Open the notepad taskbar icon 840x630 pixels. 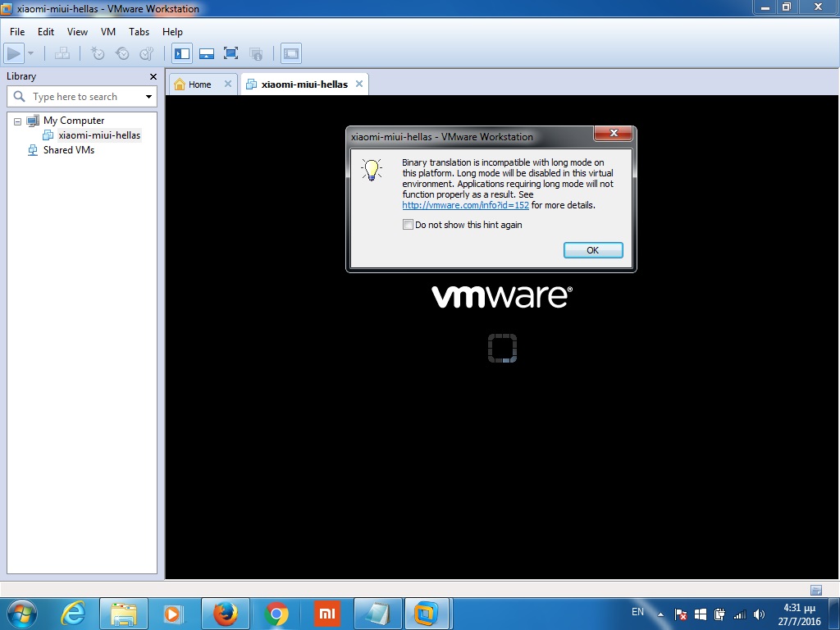click(378, 614)
